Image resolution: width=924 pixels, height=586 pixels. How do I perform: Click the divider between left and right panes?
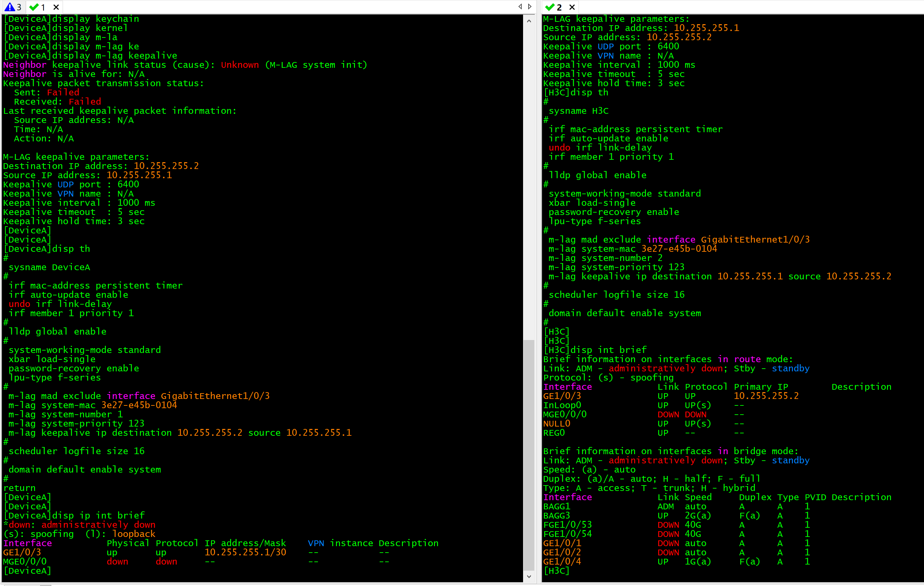(538, 292)
